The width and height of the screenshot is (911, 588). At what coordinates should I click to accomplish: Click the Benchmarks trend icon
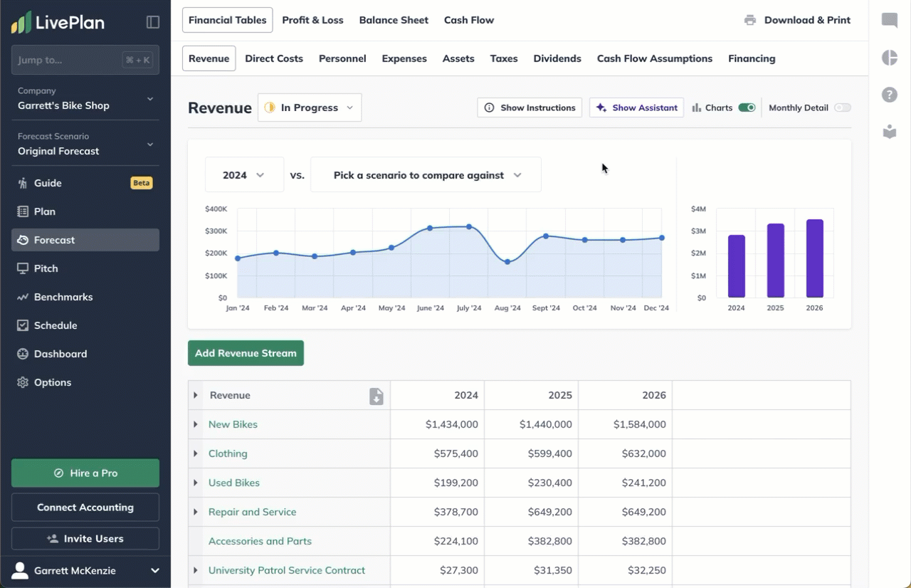click(x=22, y=297)
